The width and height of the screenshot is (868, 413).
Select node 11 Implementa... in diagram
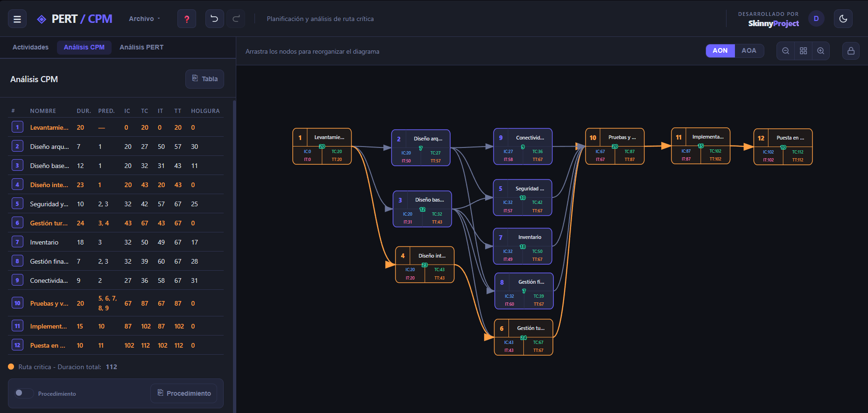(701, 146)
